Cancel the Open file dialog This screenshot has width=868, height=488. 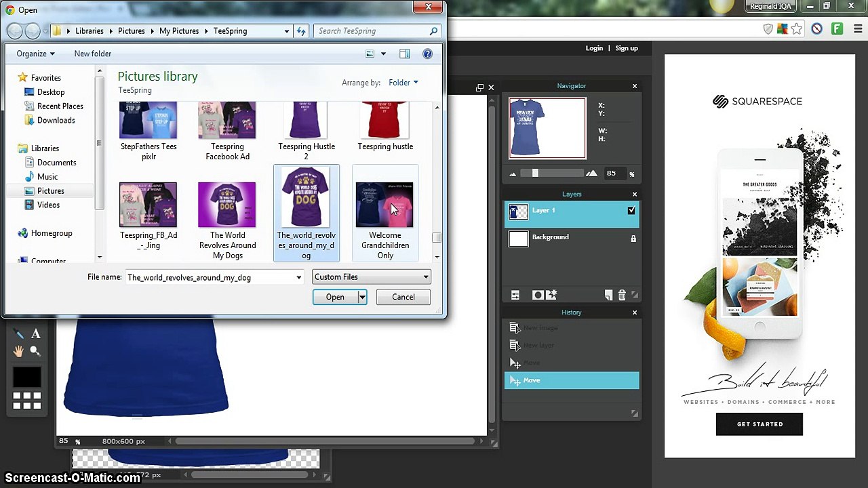coord(403,297)
